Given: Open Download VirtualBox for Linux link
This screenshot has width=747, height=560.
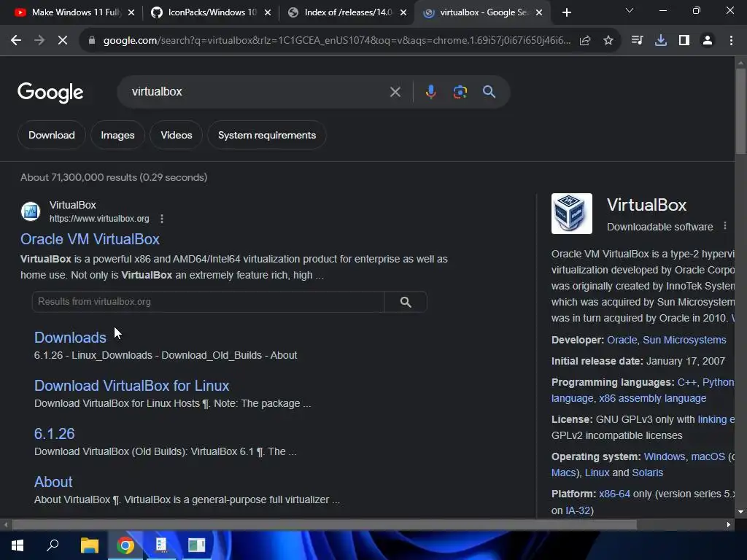Looking at the screenshot, I should click(131, 386).
